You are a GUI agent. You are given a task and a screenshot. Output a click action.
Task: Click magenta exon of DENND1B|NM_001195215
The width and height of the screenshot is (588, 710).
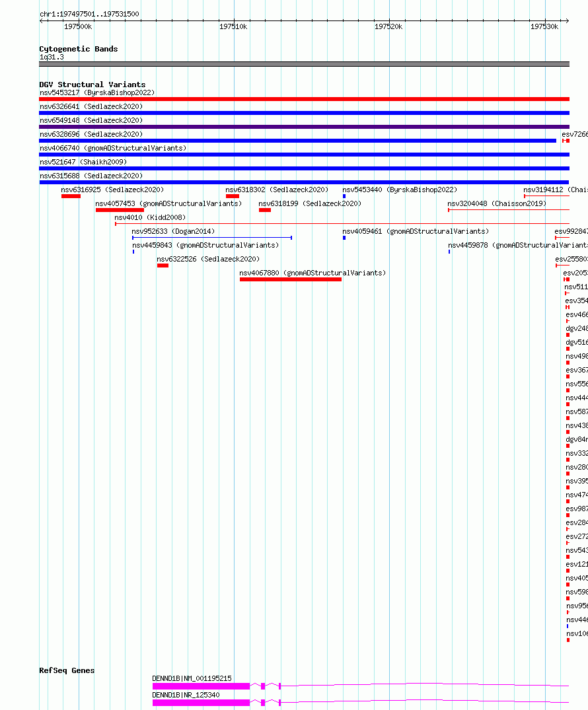(201, 686)
